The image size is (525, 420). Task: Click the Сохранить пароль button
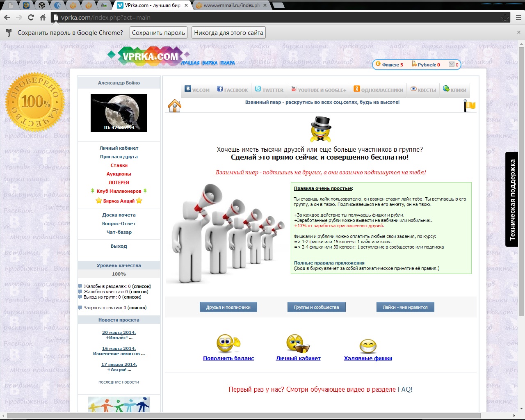pos(158,32)
